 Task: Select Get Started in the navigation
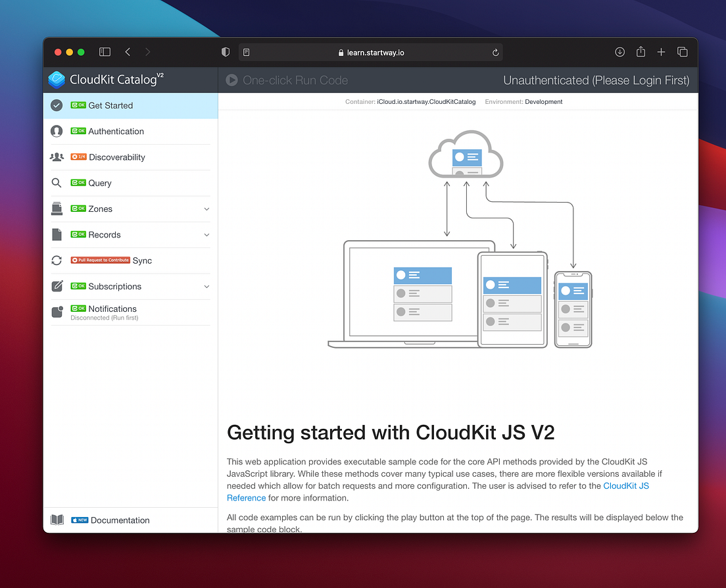coord(112,105)
